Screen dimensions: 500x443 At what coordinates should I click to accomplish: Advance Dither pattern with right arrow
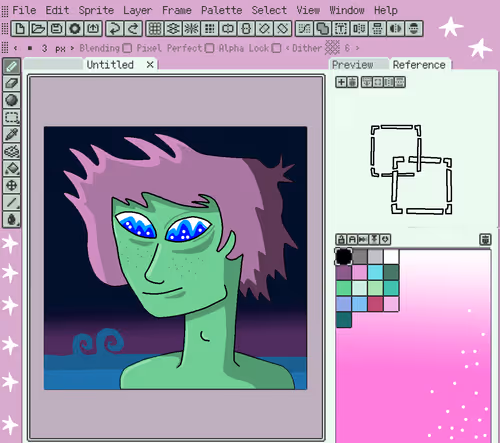coord(357,48)
